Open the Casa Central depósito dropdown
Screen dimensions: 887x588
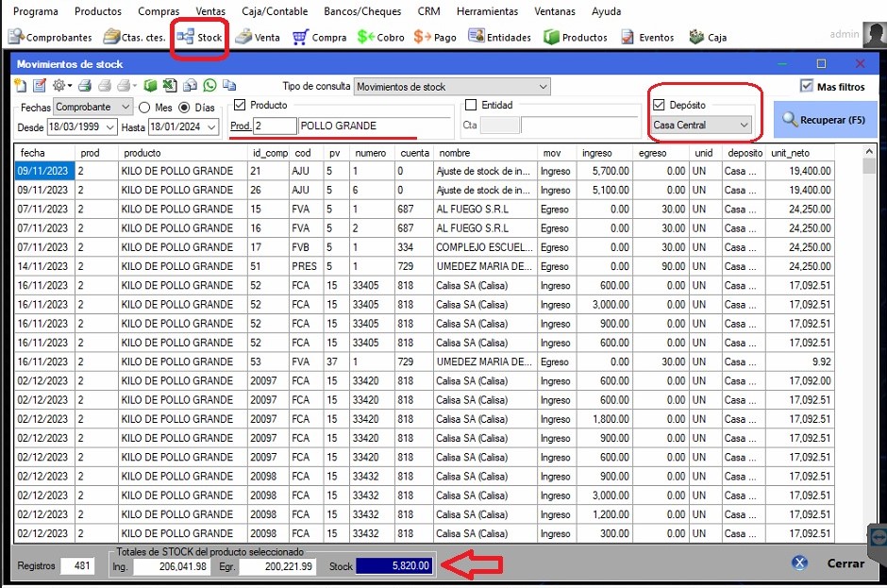(x=701, y=125)
